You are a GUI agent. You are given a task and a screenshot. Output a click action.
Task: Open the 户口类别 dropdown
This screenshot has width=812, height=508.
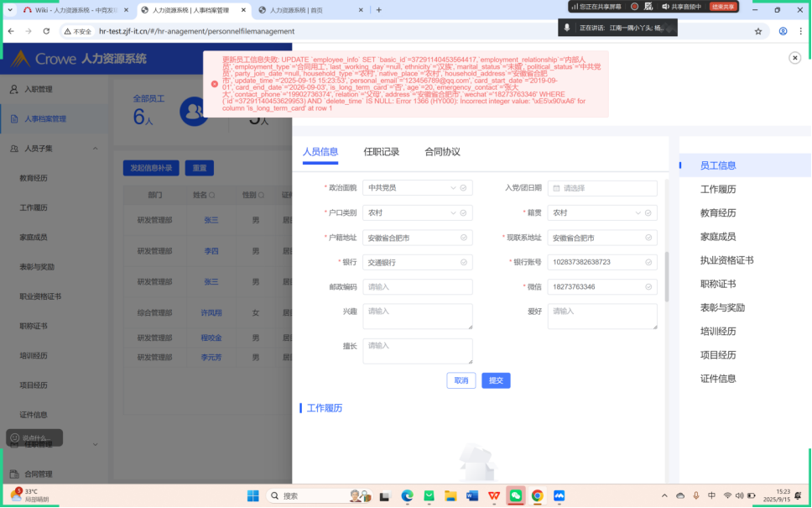(418, 212)
